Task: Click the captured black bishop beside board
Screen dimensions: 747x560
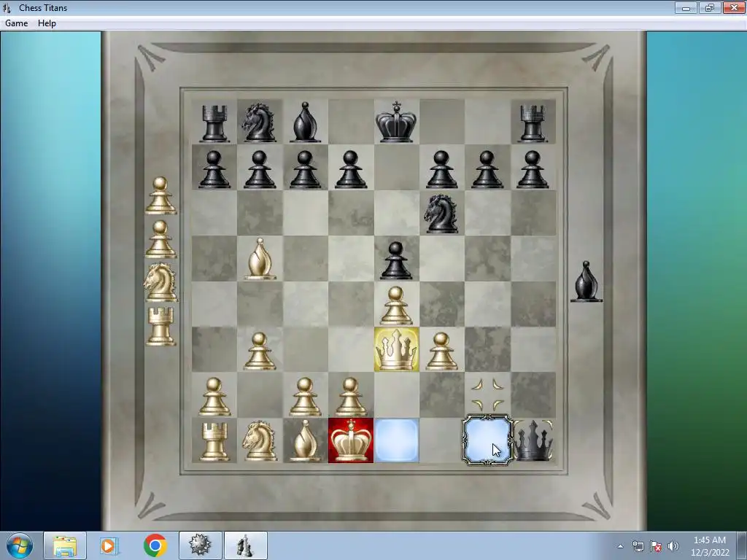Action: click(587, 282)
